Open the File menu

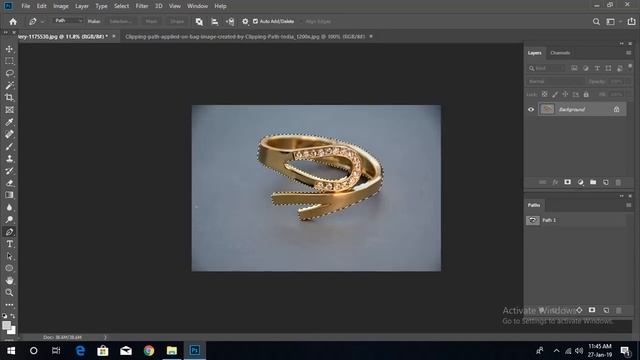tap(26, 6)
